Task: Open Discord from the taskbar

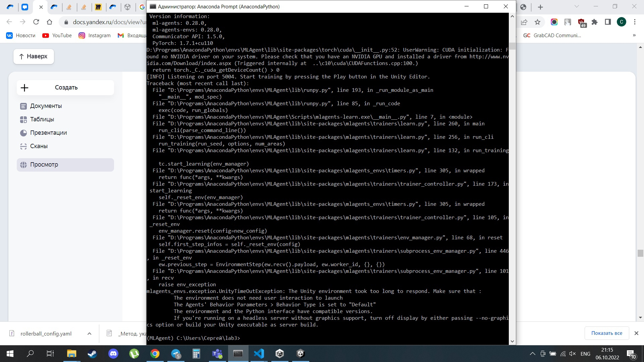Action: point(113,354)
